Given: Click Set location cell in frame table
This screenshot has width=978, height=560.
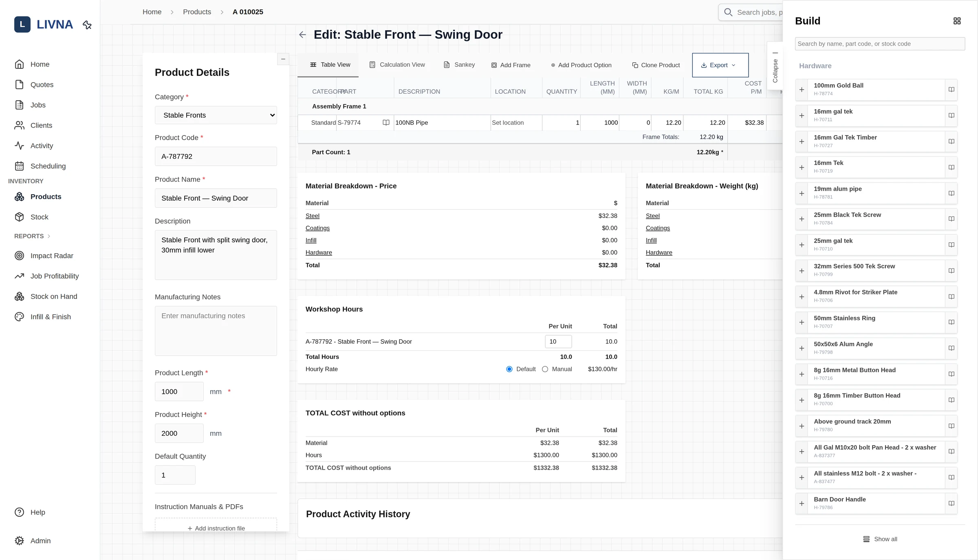Looking at the screenshot, I should (516, 123).
